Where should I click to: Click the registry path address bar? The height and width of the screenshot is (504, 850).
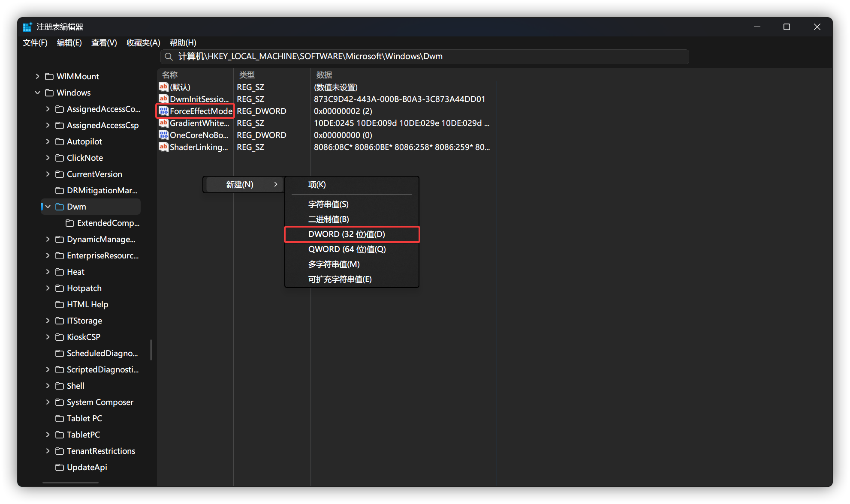click(425, 57)
